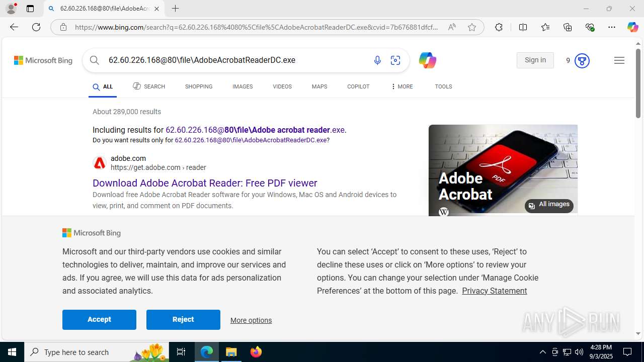Image resolution: width=644 pixels, height=362 pixels.
Task: Switch to the IMAGES tab
Action: click(243, 86)
